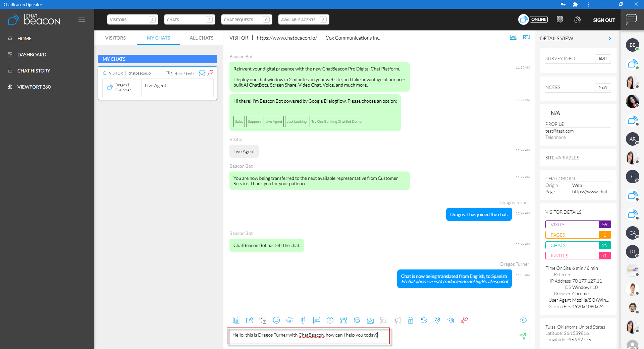Image resolution: width=644 pixels, height=349 pixels.
Task: Select the radio circle beside VISITOR card
Action: click(105, 73)
